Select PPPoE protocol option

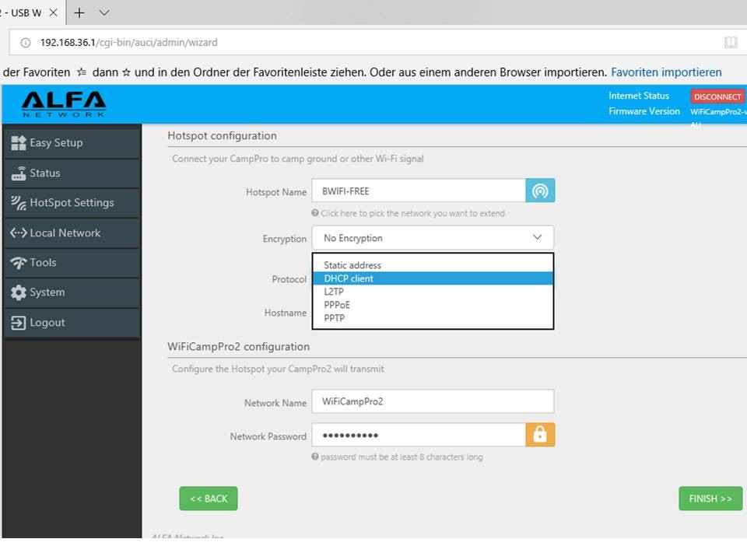tap(433, 305)
